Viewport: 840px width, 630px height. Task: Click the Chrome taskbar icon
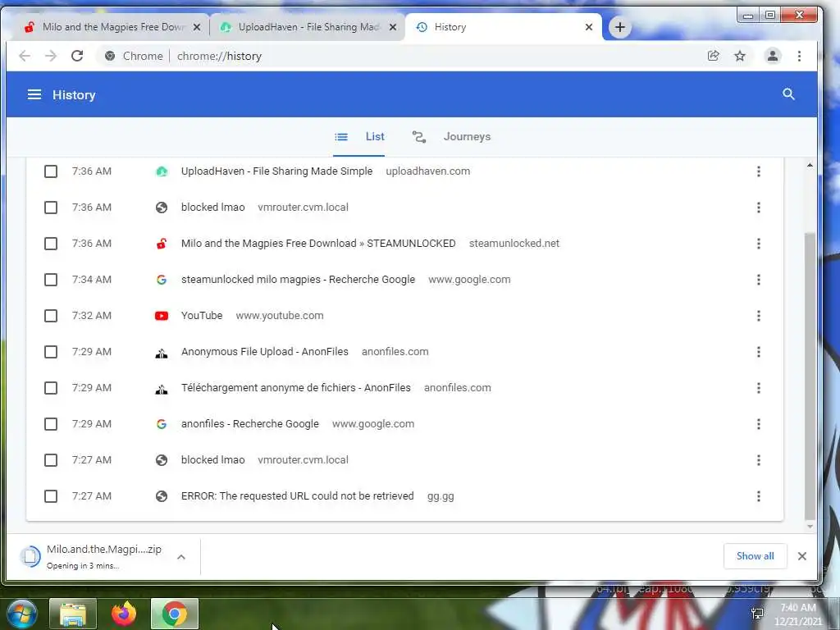[x=175, y=614]
